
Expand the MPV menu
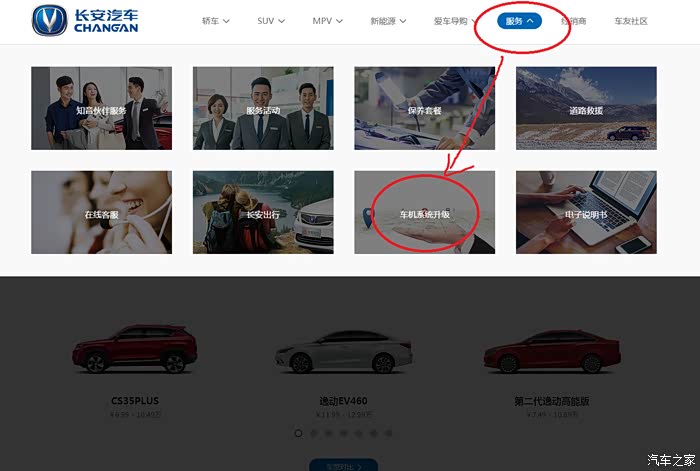pyautogui.click(x=328, y=21)
